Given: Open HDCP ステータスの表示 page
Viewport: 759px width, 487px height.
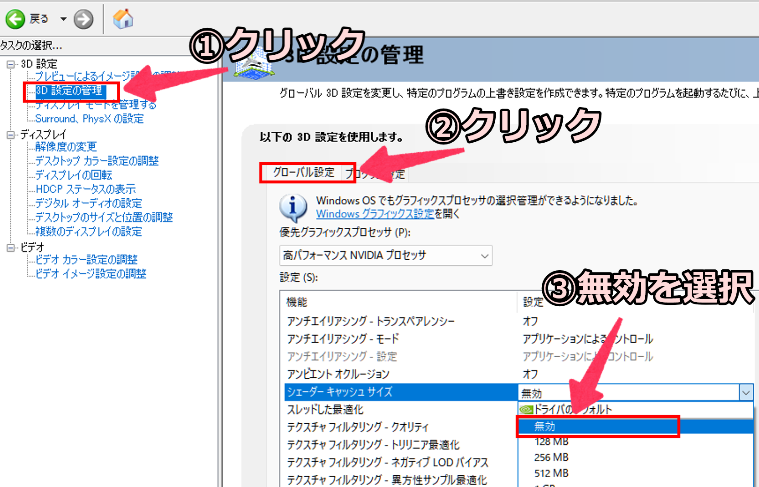Looking at the screenshot, I should pyautogui.click(x=85, y=189).
